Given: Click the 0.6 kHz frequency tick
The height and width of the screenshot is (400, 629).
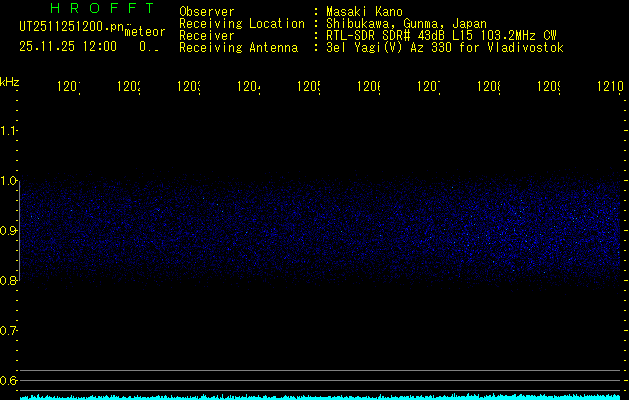Looking at the screenshot, I should [x=9, y=381].
